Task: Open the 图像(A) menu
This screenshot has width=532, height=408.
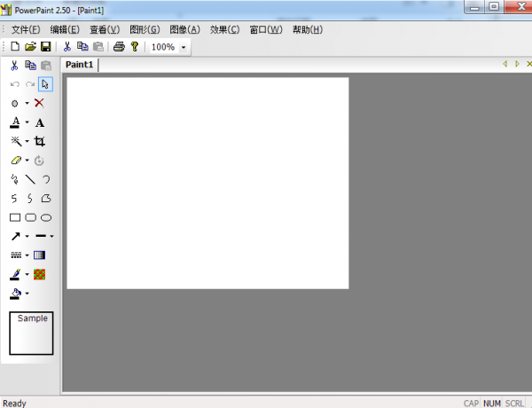Action: pyautogui.click(x=184, y=30)
